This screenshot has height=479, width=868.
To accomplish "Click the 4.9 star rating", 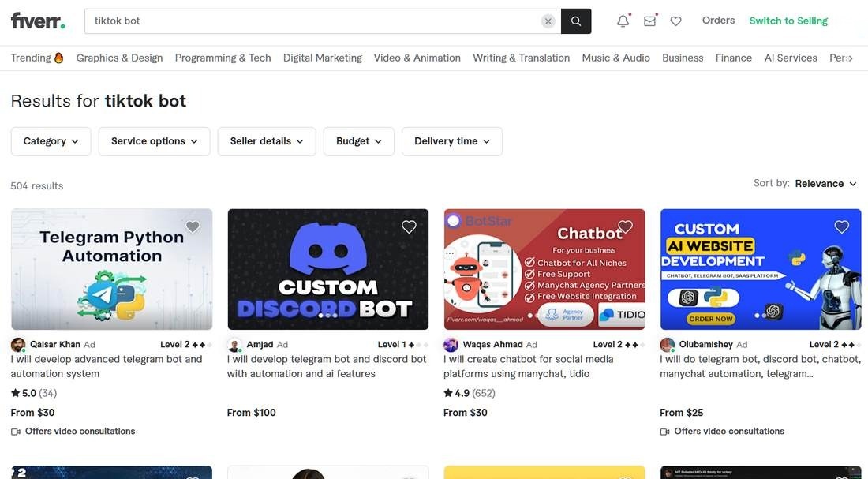I will [456, 393].
